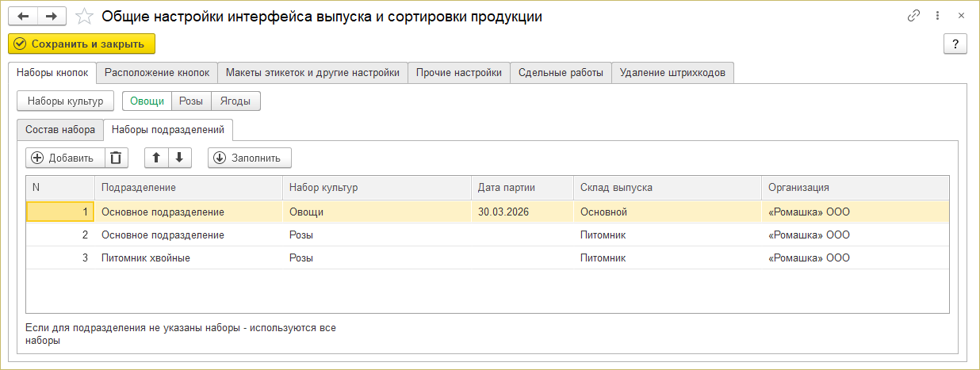The width and height of the screenshot is (980, 370).
Task: Switch to the Ягоды crop set toggle
Action: 235,101
